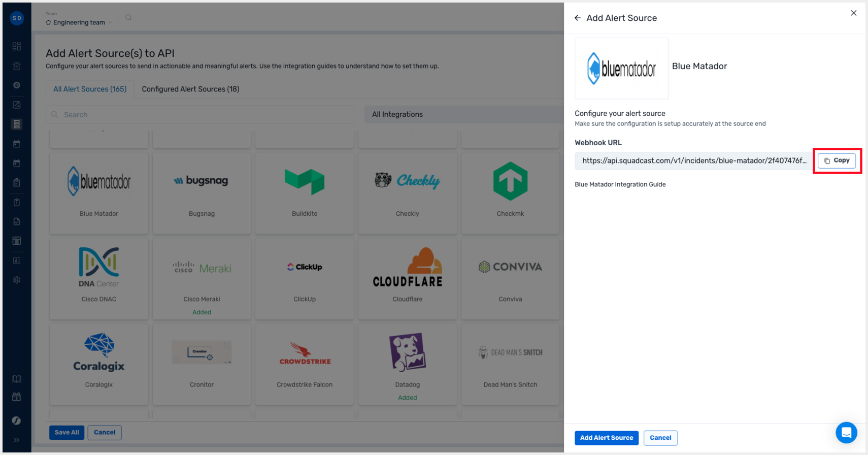The image size is (868, 455).
Task: Switch to All Alert Sources (165) tab
Action: 90,89
